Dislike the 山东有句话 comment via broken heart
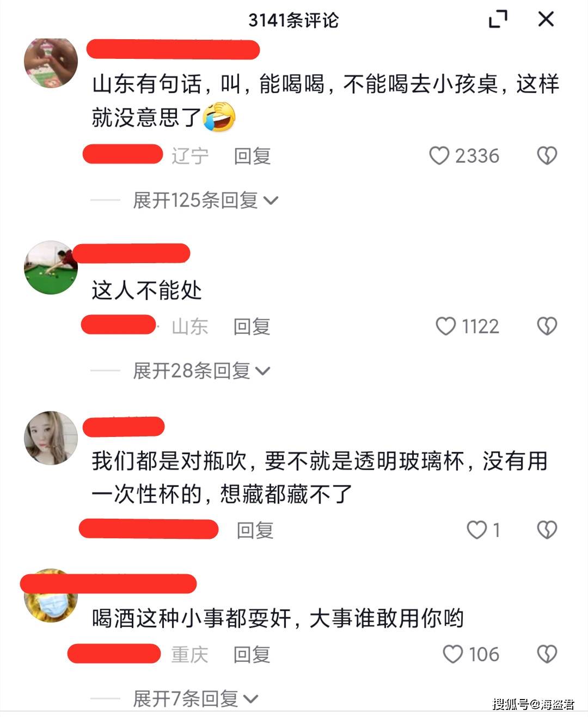 (x=547, y=156)
